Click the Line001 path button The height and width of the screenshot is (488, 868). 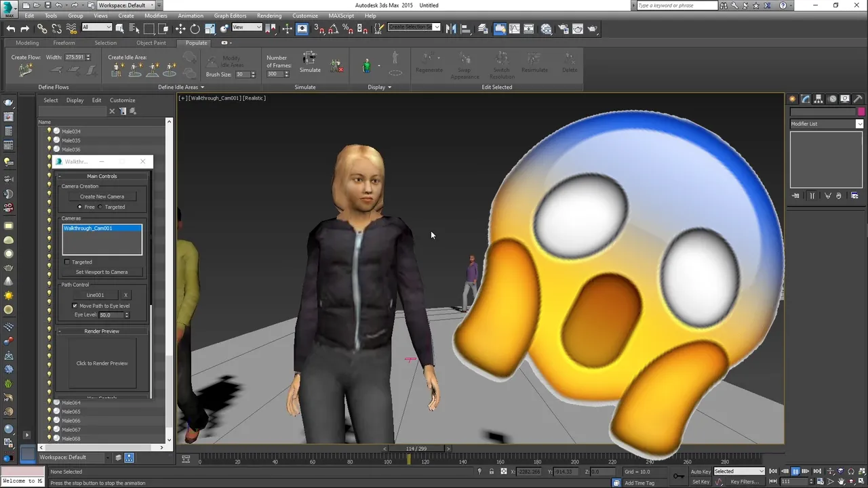tap(95, 295)
